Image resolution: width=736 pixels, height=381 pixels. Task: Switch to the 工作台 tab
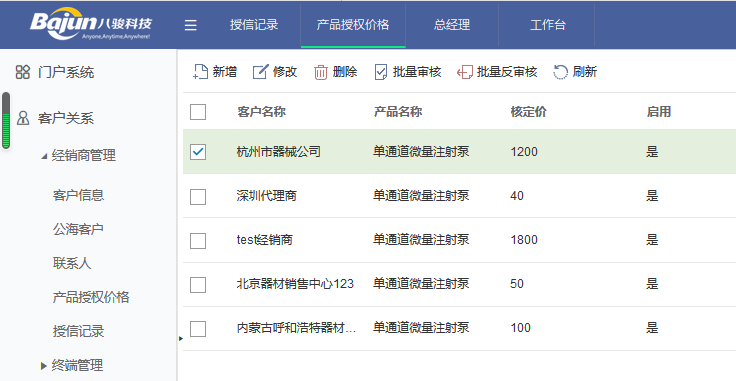[x=548, y=25]
